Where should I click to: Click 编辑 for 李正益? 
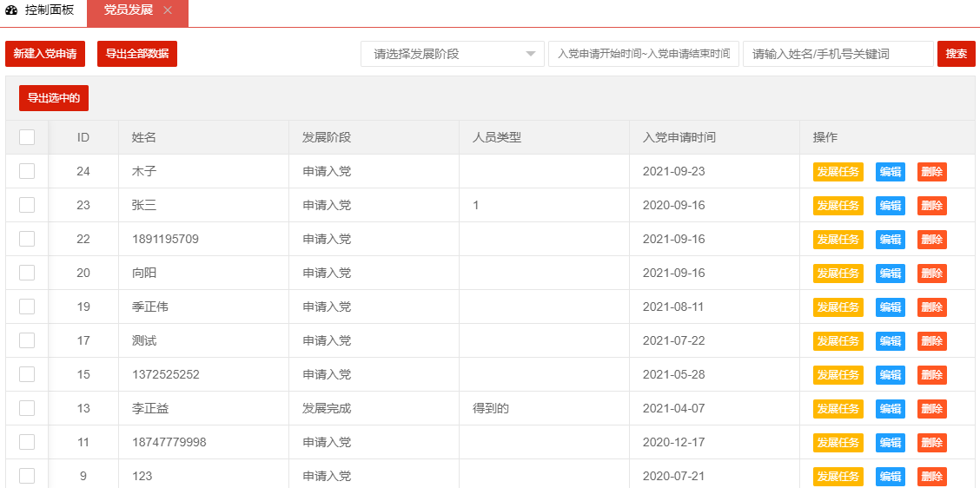890,409
